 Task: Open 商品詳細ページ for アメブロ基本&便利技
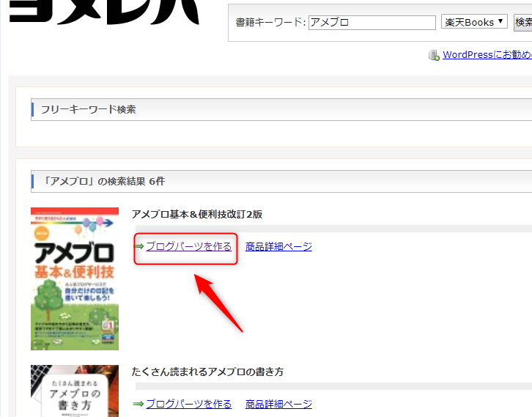point(278,247)
